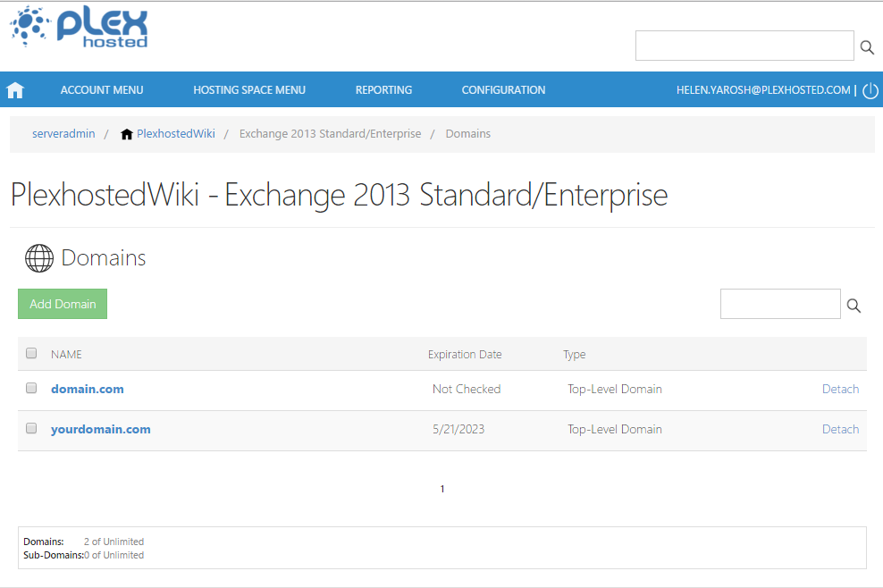Open the Hosting Space Menu
Screen dimensions: 883x588
coord(249,90)
